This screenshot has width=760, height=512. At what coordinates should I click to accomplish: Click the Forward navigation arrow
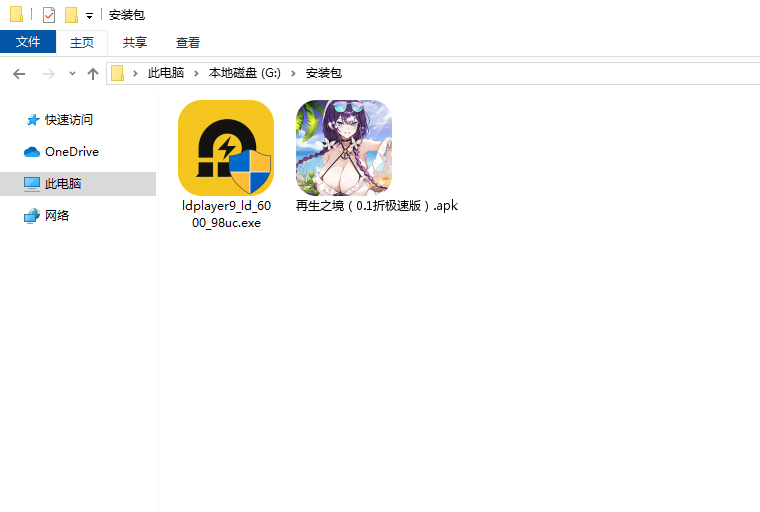click(x=48, y=74)
